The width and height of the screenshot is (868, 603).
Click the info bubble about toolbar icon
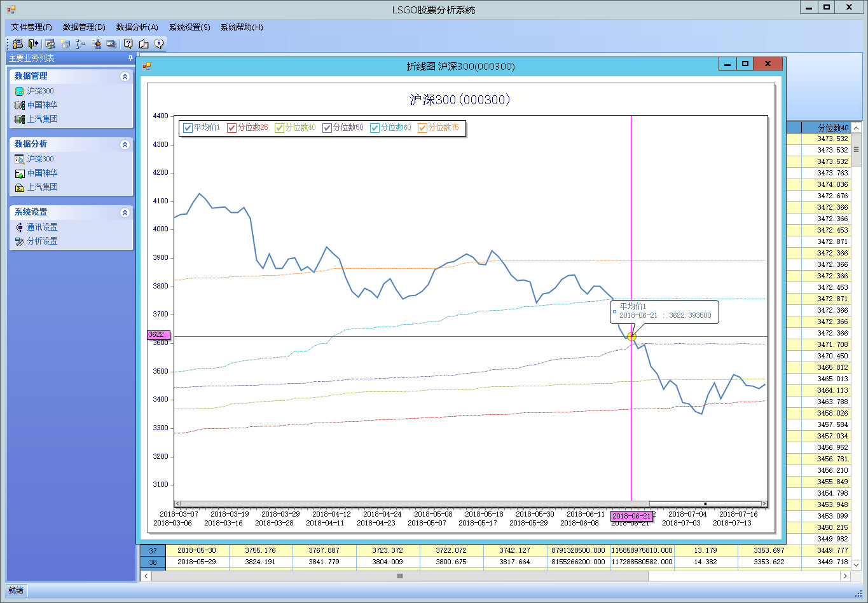[159, 44]
